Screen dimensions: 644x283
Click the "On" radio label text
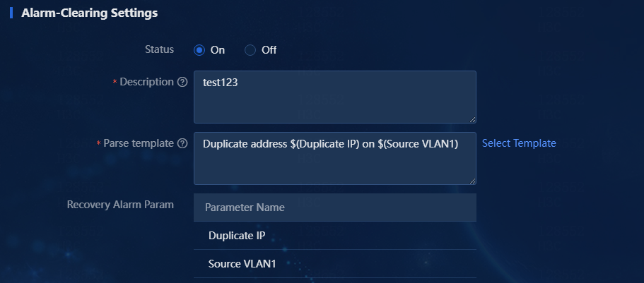pyautogui.click(x=218, y=50)
